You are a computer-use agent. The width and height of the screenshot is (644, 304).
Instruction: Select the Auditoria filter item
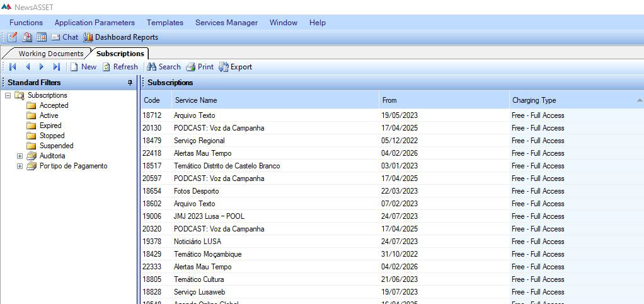pos(52,156)
